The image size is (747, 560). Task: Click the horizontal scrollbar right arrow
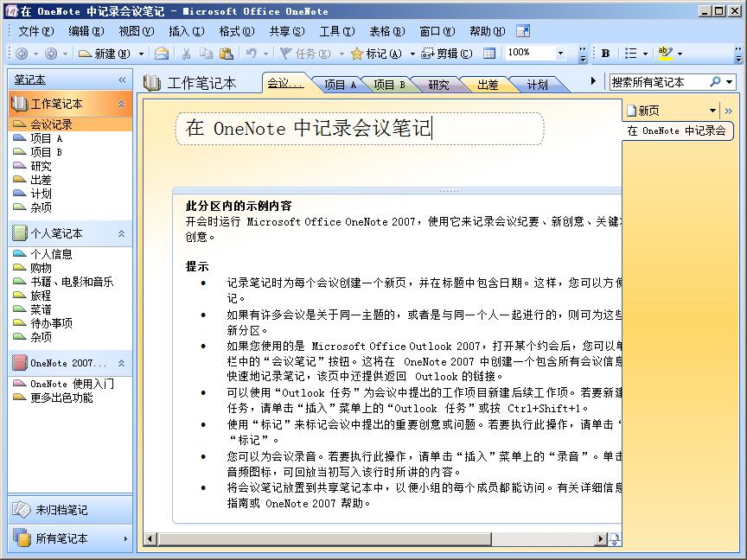point(602,539)
